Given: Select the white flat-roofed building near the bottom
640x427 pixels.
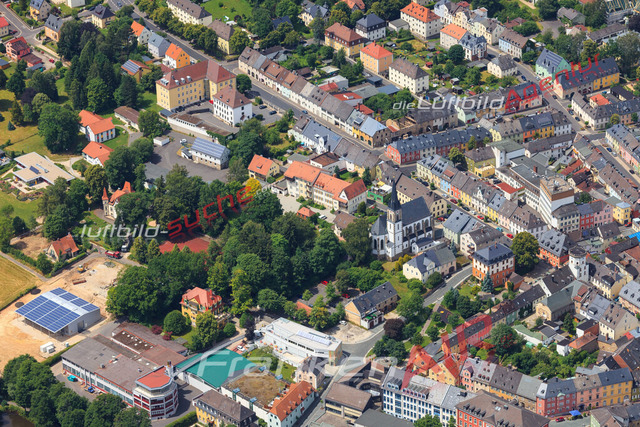Looking at the screenshot, I should point(299,340).
